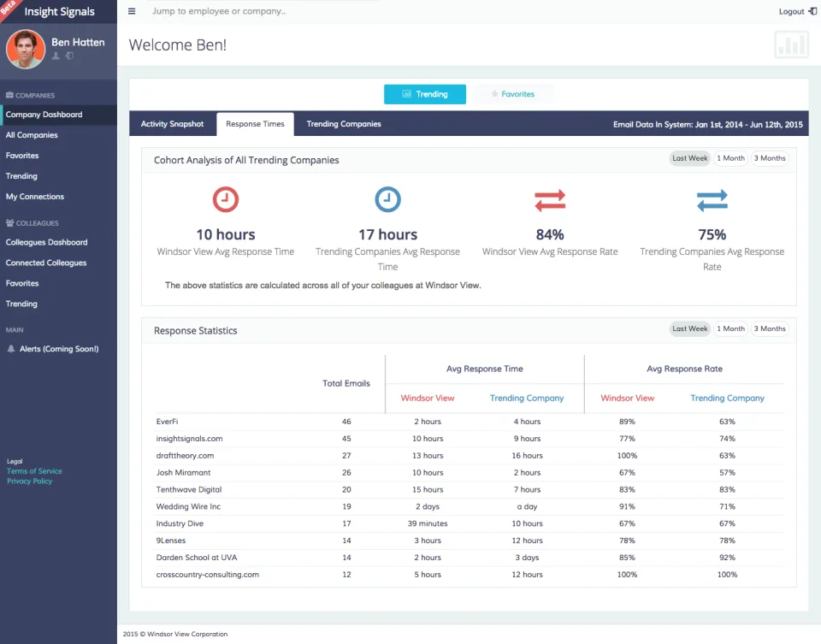Viewport: 821px width, 644px height.
Task: Click the red arrows response rate icon
Action: click(550, 200)
